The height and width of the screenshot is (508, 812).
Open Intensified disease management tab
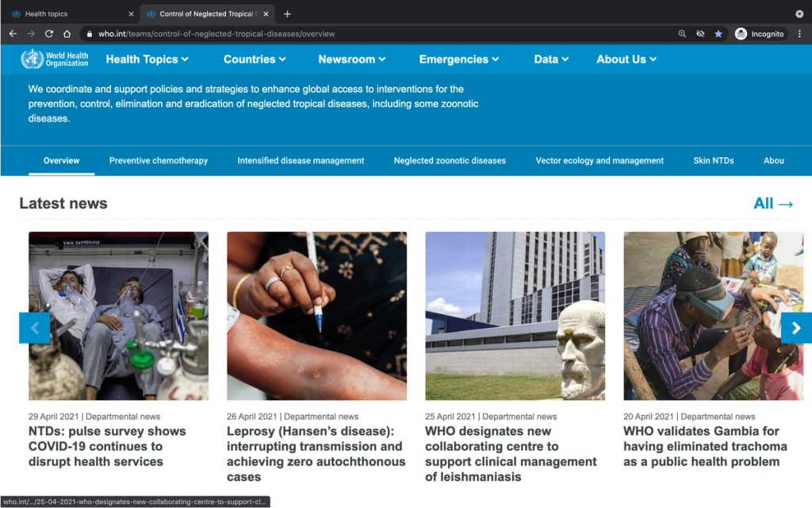[301, 160]
